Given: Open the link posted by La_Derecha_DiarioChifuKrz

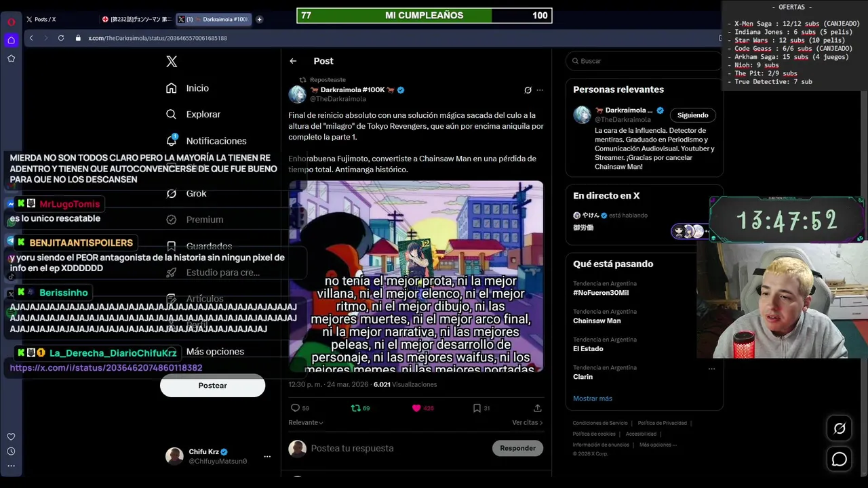Looking at the screenshot, I should 106,367.
